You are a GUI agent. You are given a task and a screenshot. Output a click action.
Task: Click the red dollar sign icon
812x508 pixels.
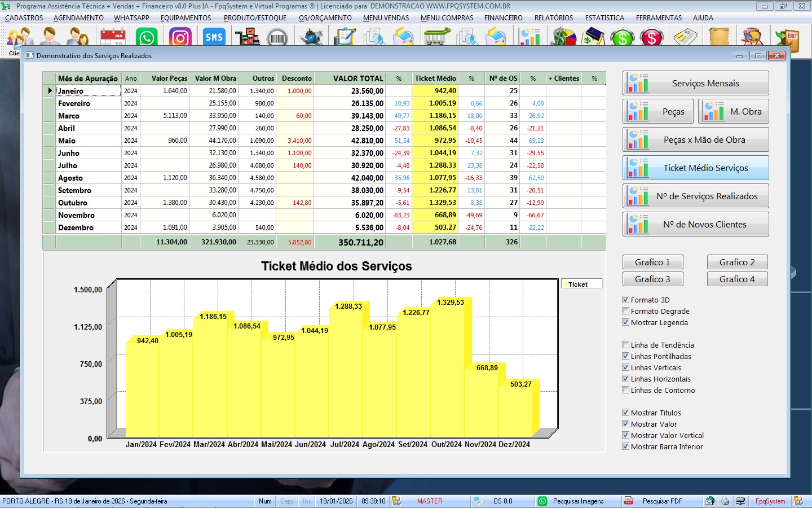click(x=652, y=38)
